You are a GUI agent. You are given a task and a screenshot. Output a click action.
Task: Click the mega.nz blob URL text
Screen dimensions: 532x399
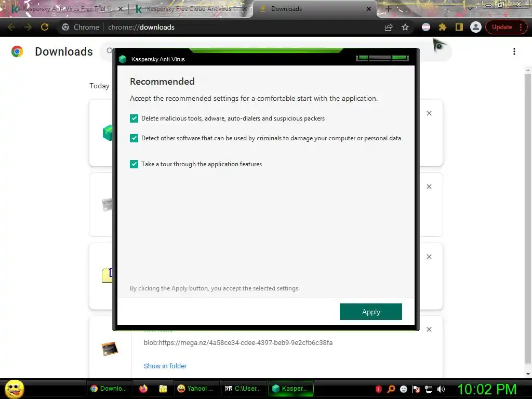238,343
